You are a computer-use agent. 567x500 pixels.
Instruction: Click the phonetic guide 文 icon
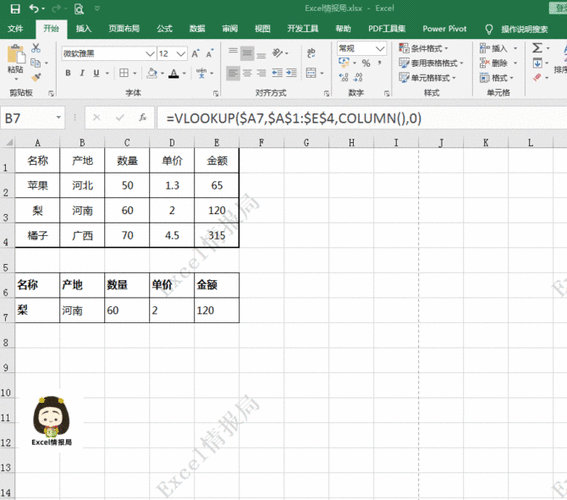[201, 73]
